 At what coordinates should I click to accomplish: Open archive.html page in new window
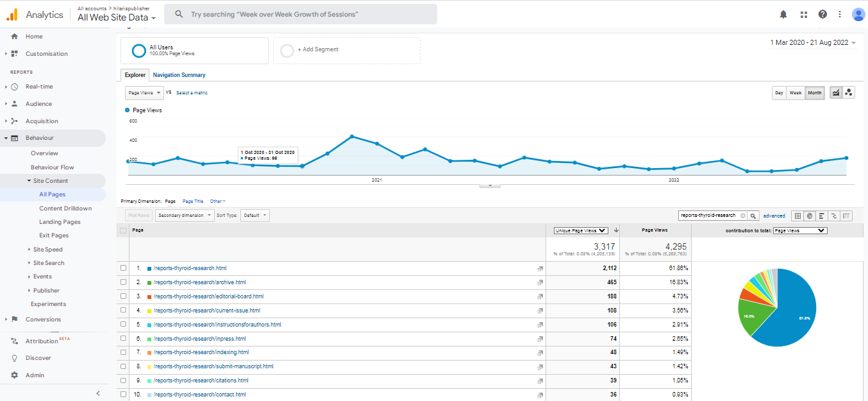(x=540, y=282)
